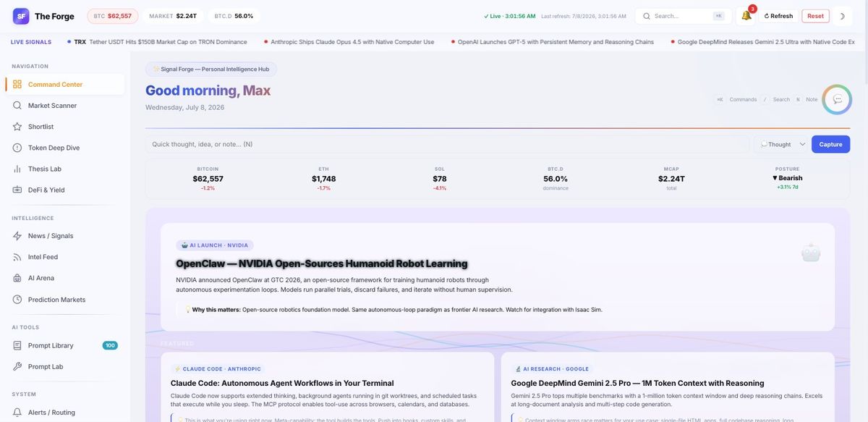Open the notifications bell icon
The height and width of the screenshot is (422, 868).
tap(746, 16)
